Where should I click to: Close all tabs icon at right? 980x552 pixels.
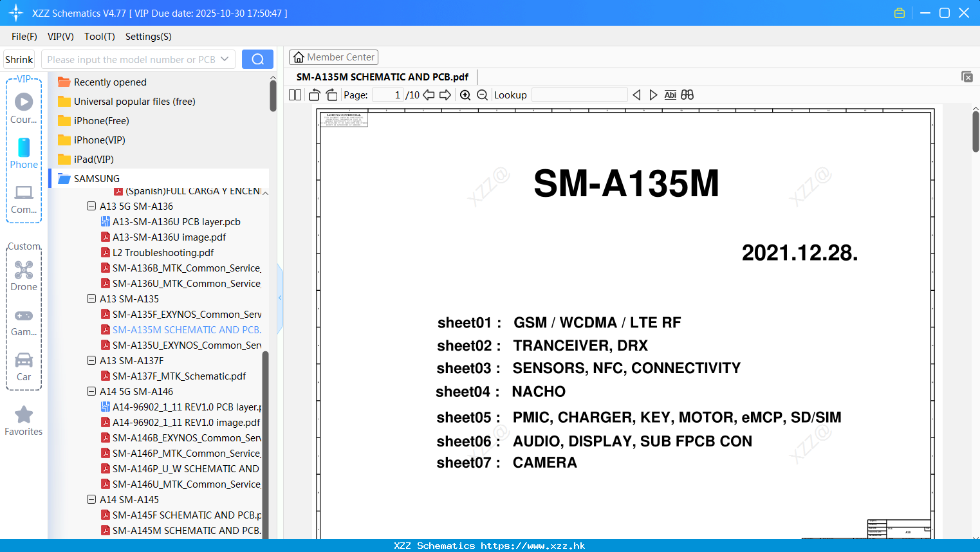coord(966,77)
